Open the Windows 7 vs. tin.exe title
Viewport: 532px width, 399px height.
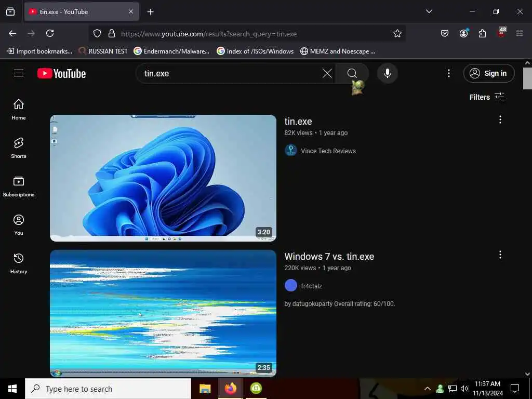coord(329,256)
